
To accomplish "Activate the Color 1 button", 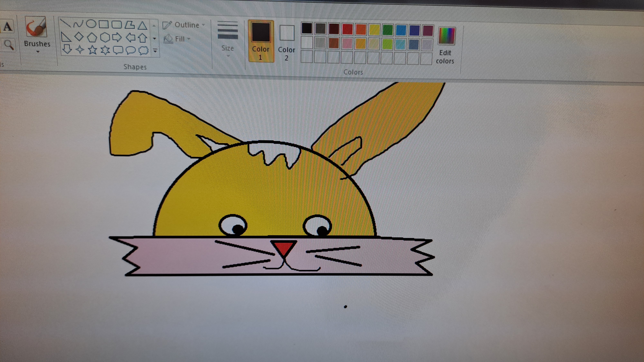I will pyautogui.click(x=261, y=41).
